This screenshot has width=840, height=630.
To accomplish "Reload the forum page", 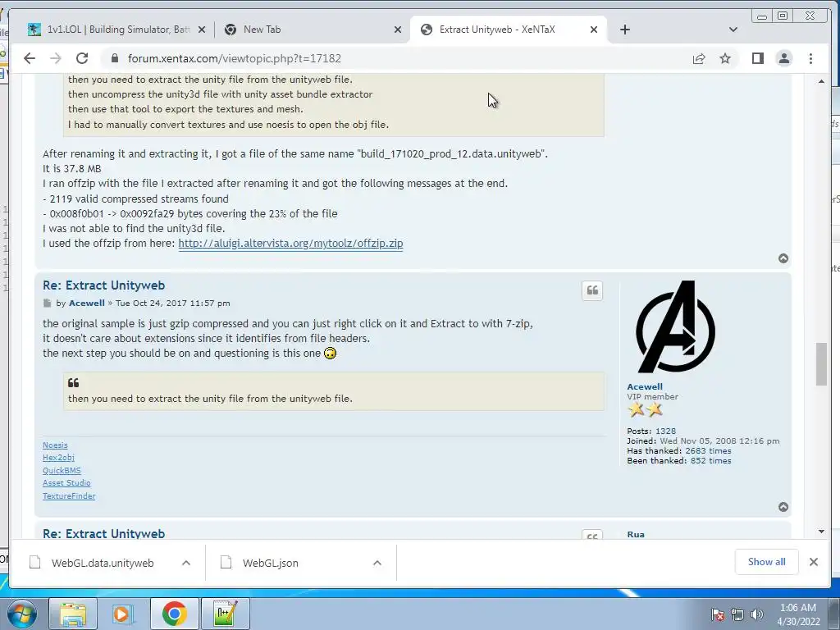I will click(x=82, y=58).
